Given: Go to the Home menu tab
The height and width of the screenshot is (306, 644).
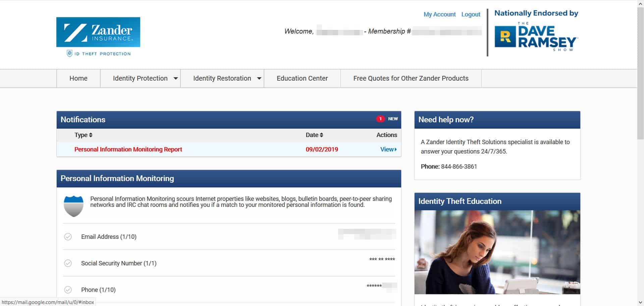Looking at the screenshot, I should pyautogui.click(x=78, y=79).
